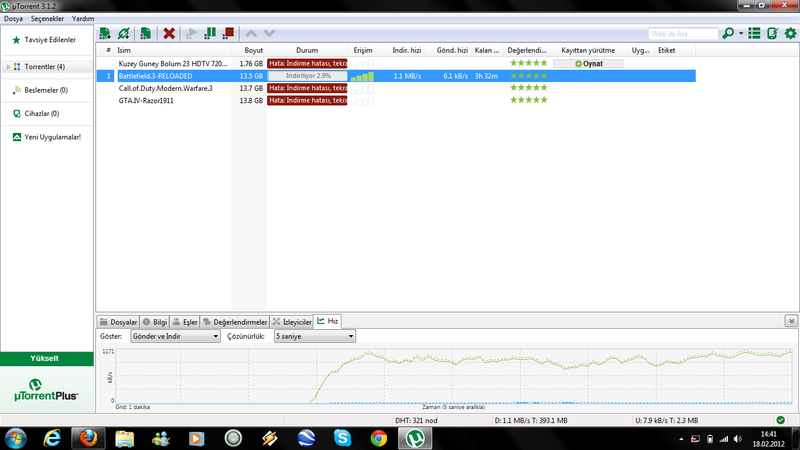Click the Add Torrent from URL icon

coord(124,34)
